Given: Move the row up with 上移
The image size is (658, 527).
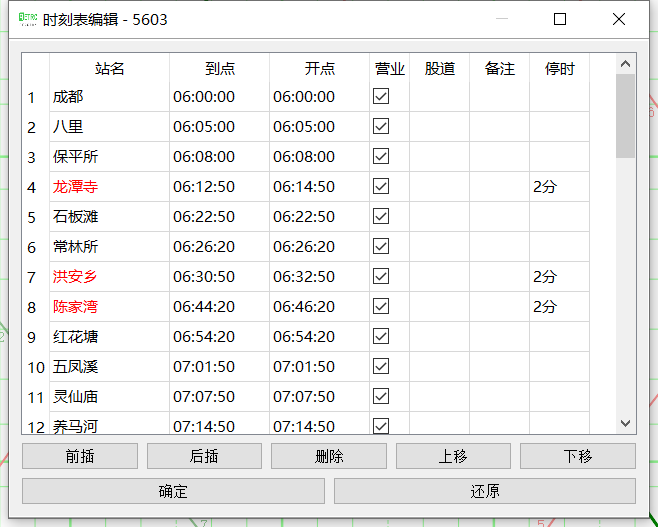Looking at the screenshot, I should tap(453, 456).
